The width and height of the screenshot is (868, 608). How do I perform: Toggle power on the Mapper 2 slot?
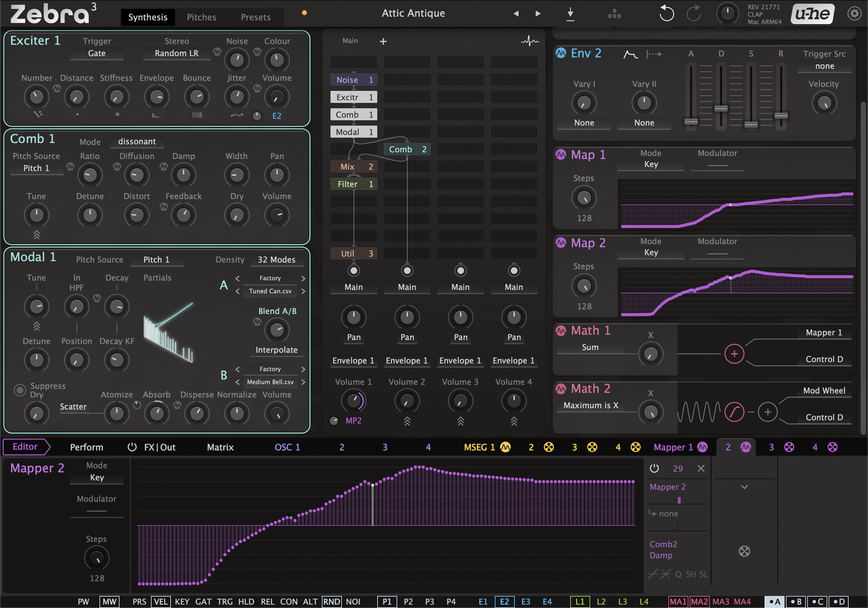[x=654, y=468]
